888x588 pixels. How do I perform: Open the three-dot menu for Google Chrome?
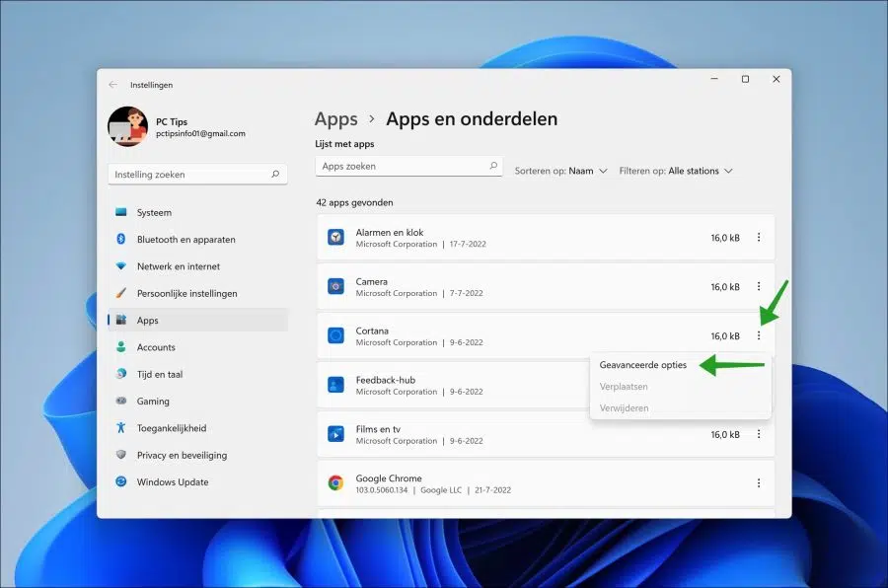759,483
